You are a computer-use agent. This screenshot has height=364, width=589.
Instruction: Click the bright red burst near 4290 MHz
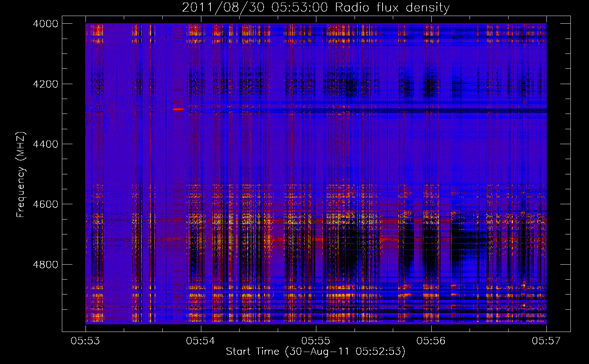178,109
